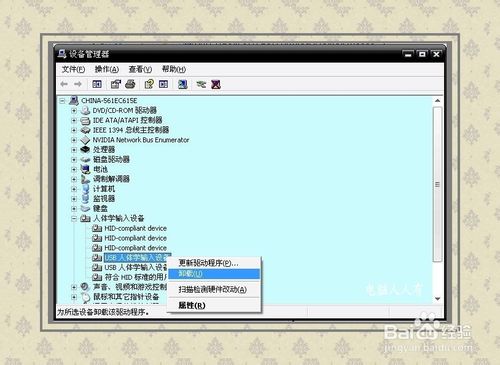Select the IEEE 1394 总线主控制器 icon

point(86,130)
